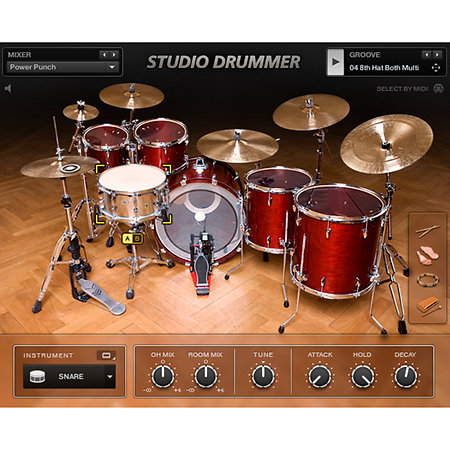Click the right rack tom

[x=162, y=143]
